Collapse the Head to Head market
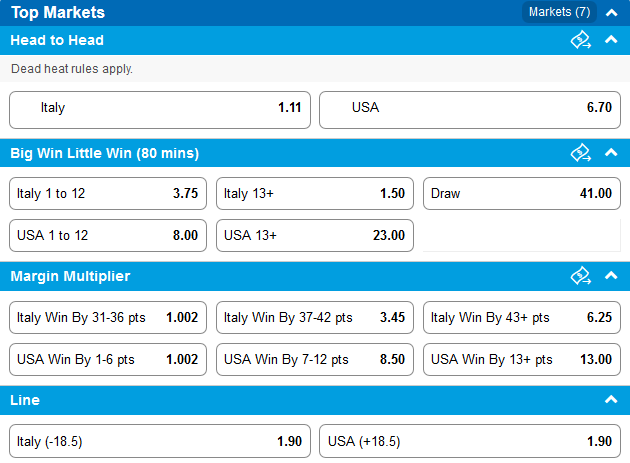 [x=611, y=39]
